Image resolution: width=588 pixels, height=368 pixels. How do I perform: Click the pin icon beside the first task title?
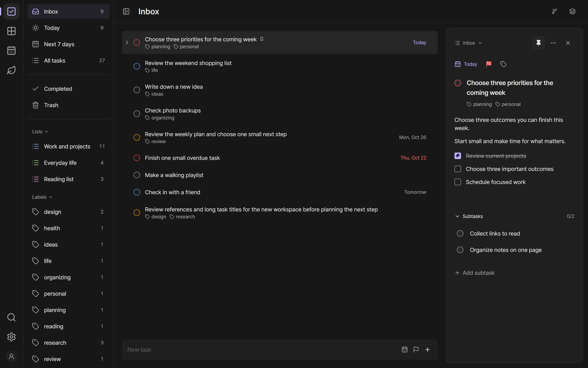point(262,39)
